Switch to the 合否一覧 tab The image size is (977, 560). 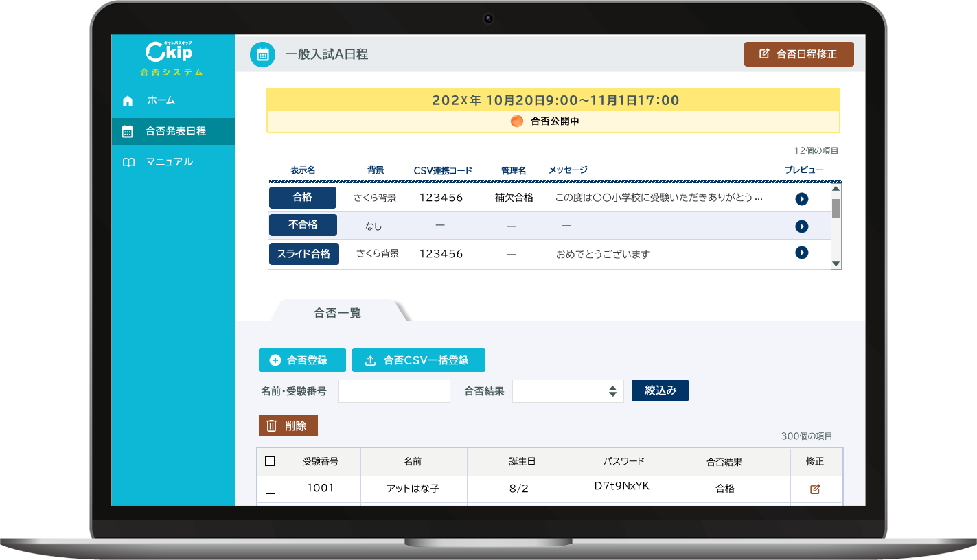pos(337,313)
